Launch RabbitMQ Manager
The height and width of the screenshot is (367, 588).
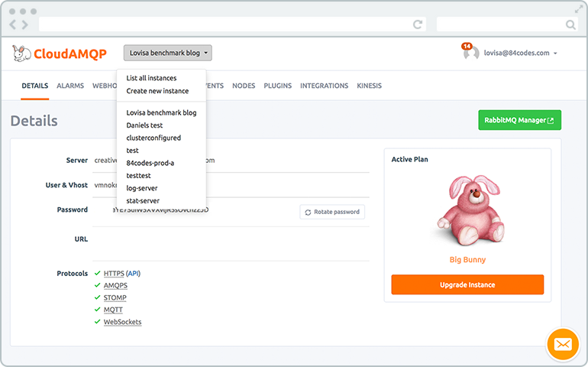[519, 120]
